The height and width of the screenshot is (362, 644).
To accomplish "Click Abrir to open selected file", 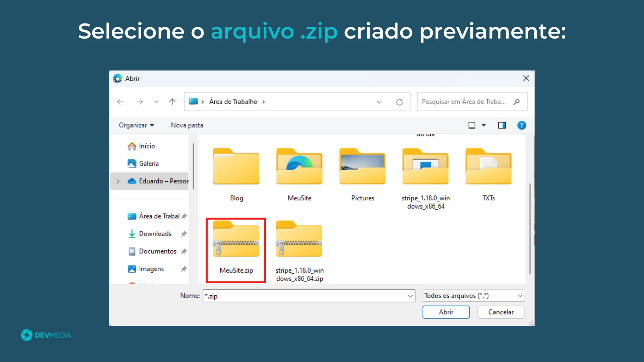I will click(x=446, y=312).
